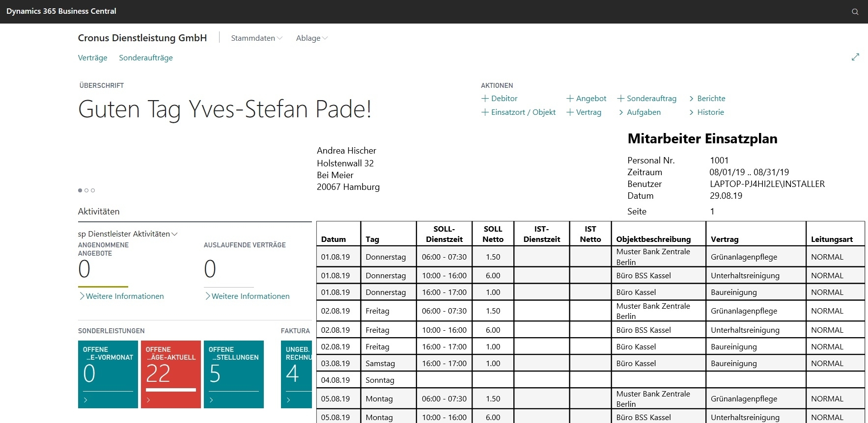The image size is (868, 423).
Task: Open the Offene E-Vormonat tile showing 0
Action: click(108, 374)
